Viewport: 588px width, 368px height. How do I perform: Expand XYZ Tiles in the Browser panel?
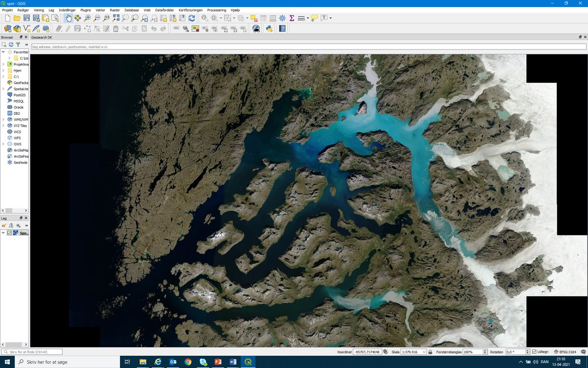pyautogui.click(x=3, y=125)
